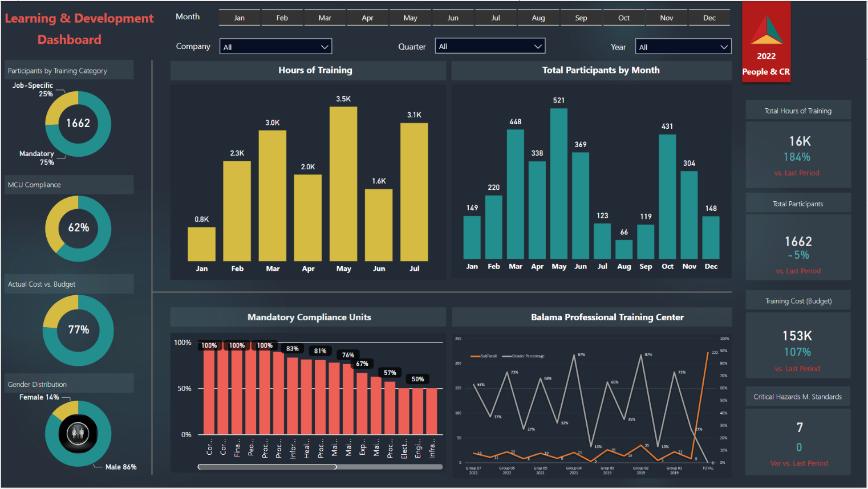This screenshot has height=489, width=868.
Task: Select the May bar in Hours of Training
Action: (x=343, y=184)
